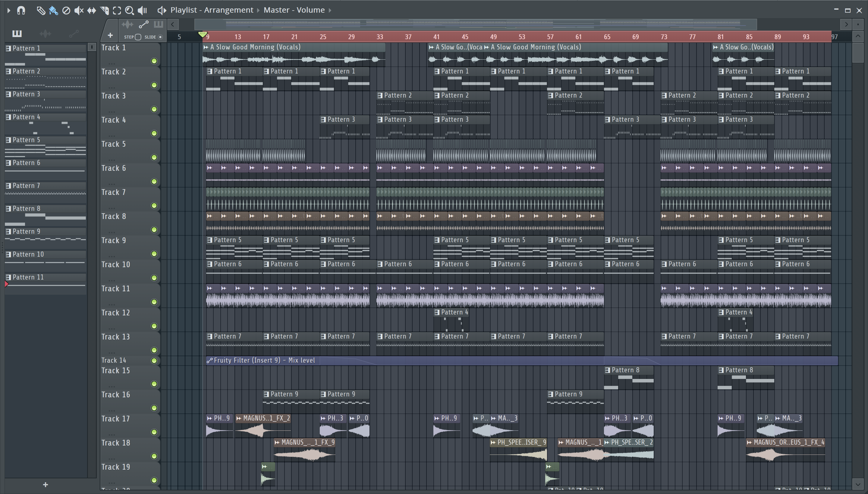Click the left arrow of overview scrollbar
Screen dimensions: 868x494
coord(173,24)
